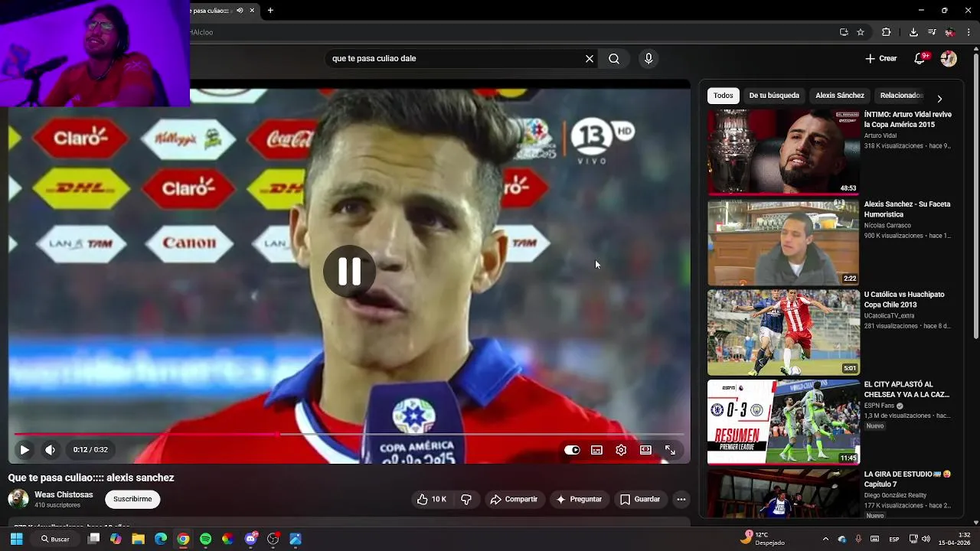Save the video with Guardar

[x=639, y=499]
